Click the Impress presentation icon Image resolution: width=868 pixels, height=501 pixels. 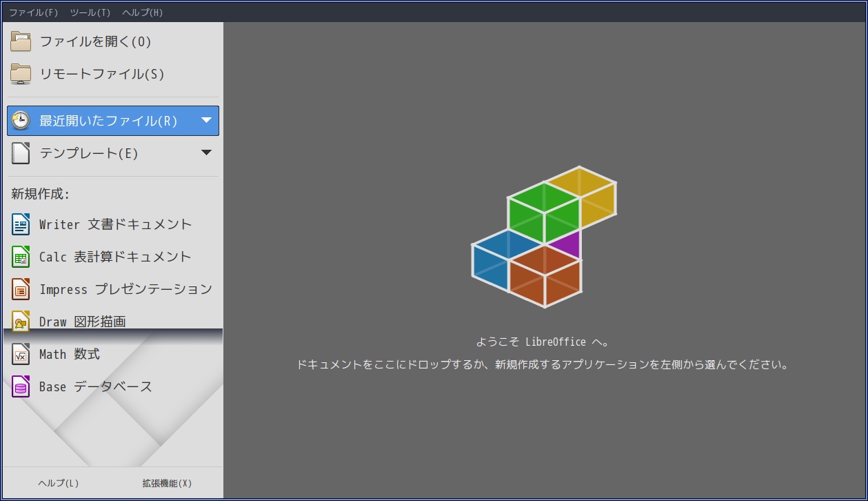21,289
